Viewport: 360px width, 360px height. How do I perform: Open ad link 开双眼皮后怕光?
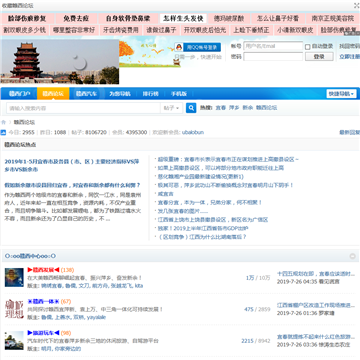205,30
